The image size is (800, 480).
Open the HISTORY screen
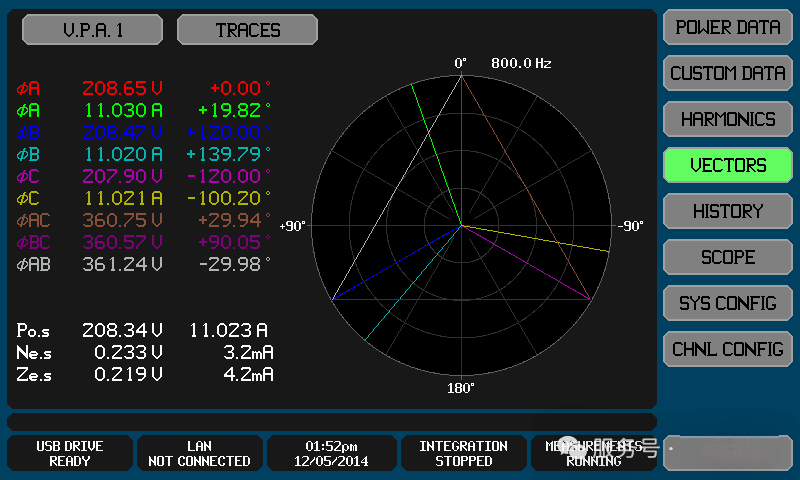pos(727,212)
